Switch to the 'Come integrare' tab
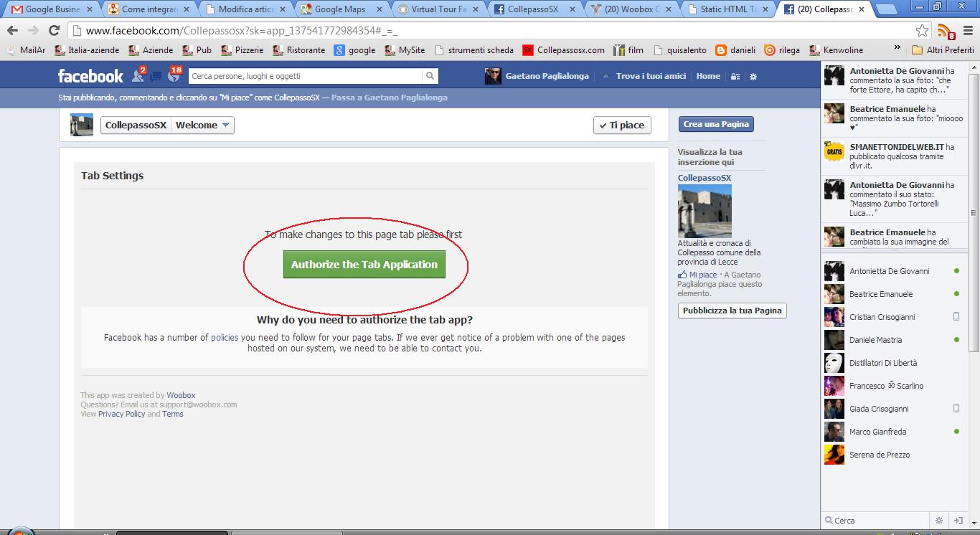The width and height of the screenshot is (980, 535). tap(149, 9)
